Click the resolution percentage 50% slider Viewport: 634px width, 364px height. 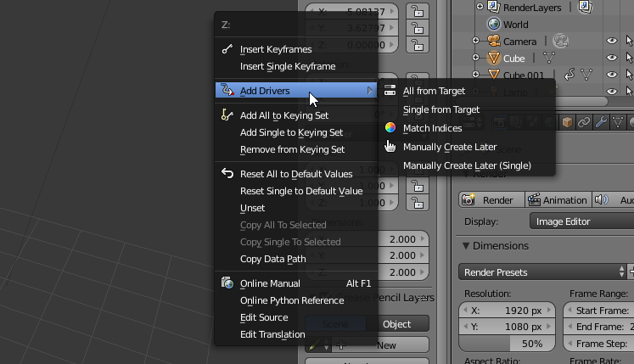pos(507,344)
